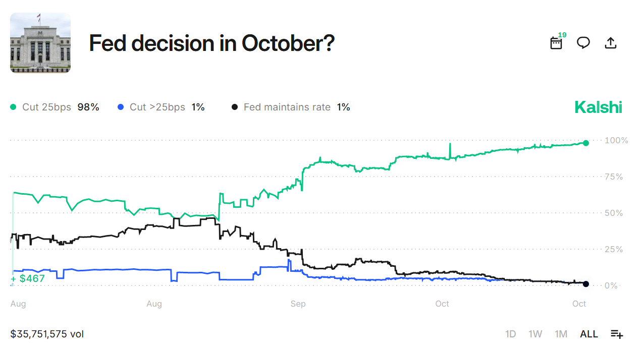Viewport: 644px width, 350px height.
Task: Click the Federal Reserve building avatar
Action: tap(40, 43)
